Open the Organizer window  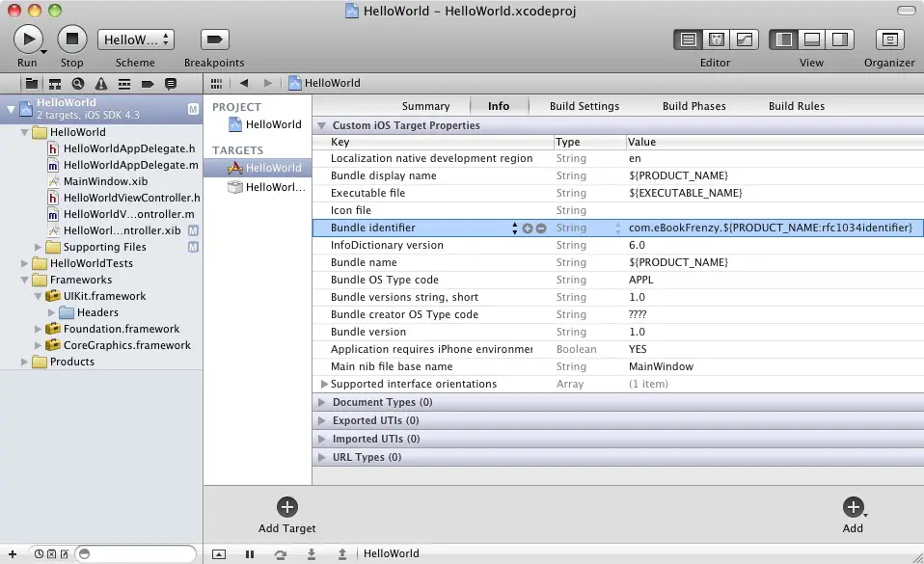888,40
